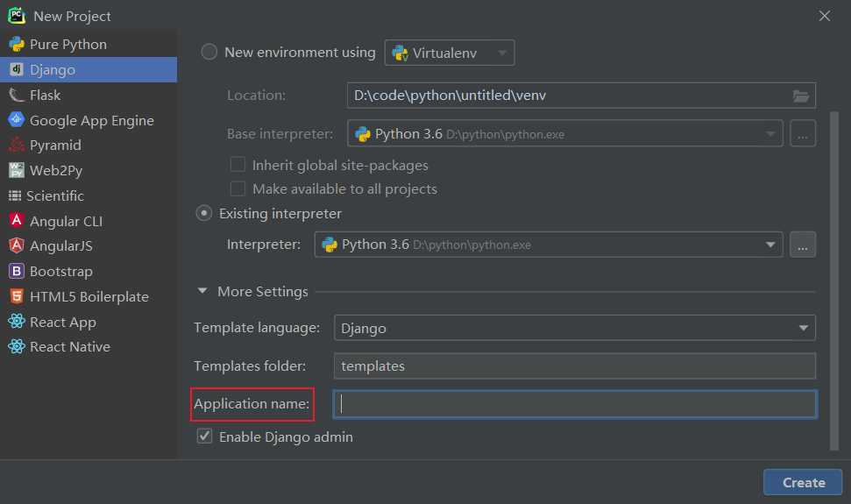Image resolution: width=851 pixels, height=504 pixels.
Task: Collapse the More Settings section
Action: [x=202, y=291]
